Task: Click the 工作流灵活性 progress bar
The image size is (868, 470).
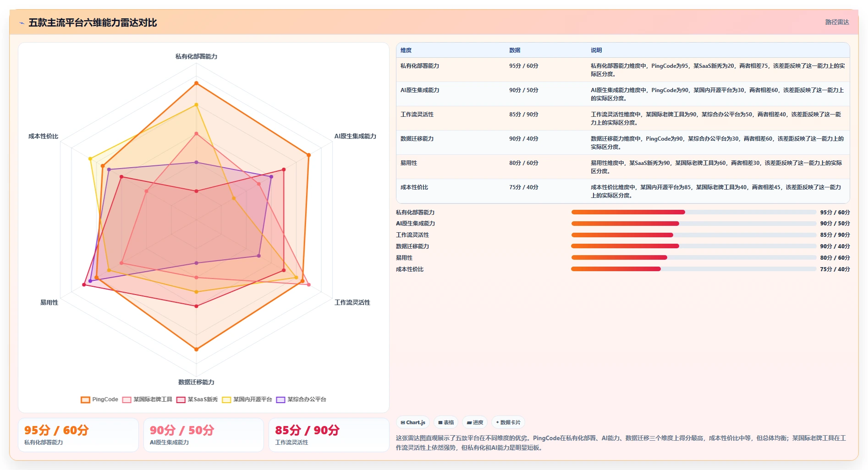Action: point(693,235)
